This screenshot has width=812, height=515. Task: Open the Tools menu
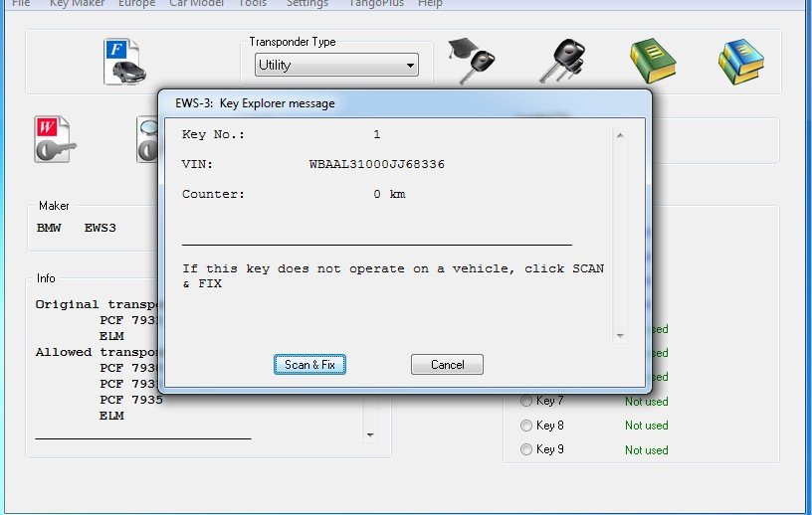click(x=252, y=3)
